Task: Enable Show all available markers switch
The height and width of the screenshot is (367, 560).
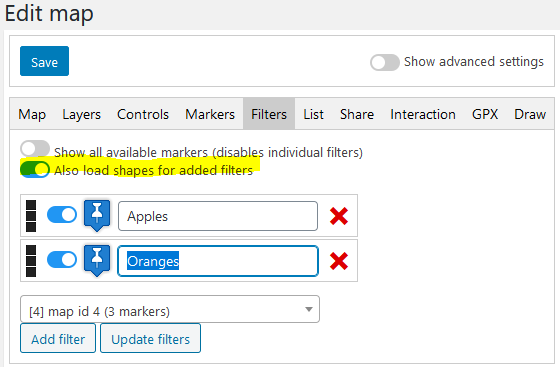Action: (x=35, y=149)
